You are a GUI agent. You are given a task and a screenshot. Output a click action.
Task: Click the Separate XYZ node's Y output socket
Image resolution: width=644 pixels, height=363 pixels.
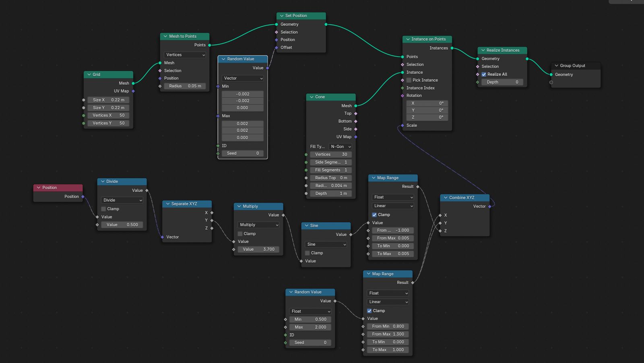212,221
